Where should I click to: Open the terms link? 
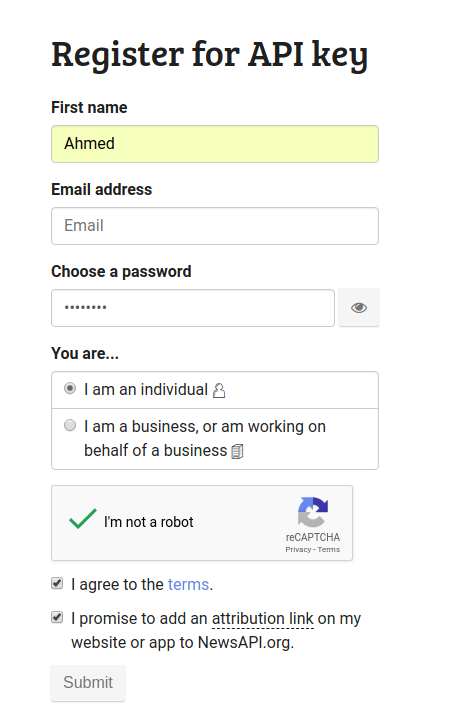188,585
